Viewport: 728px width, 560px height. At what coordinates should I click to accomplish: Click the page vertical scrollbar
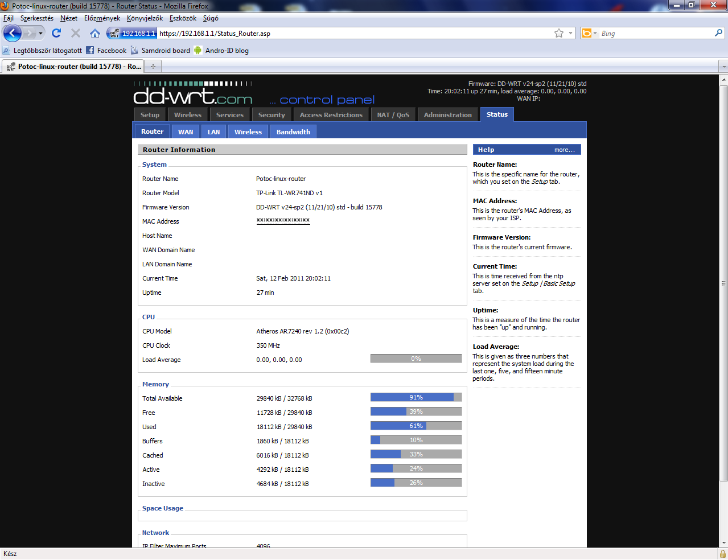[x=723, y=282]
